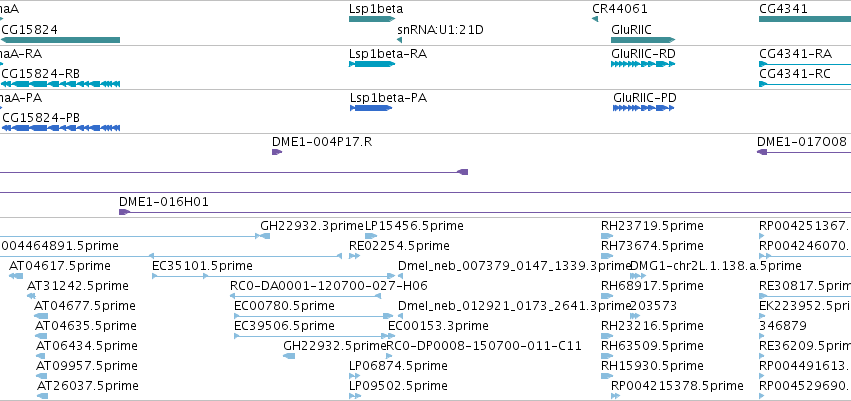Select the AT31242.5prime label
Image resolution: width=851 pixels, height=401 pixels.
point(78,286)
